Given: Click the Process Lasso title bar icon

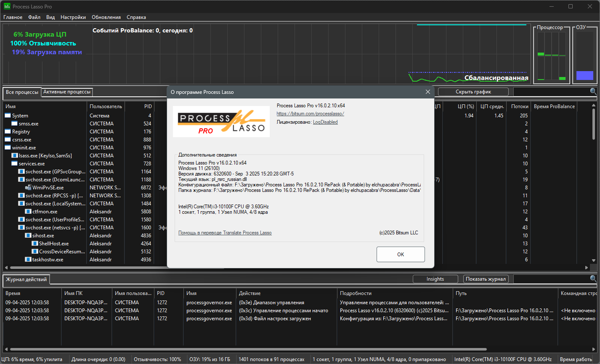Looking at the screenshot, I should coord(7,7).
